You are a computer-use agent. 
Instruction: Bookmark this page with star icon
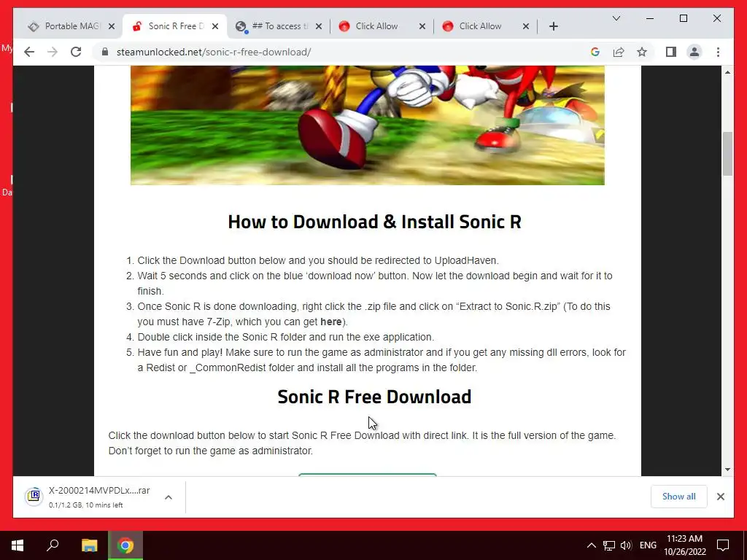642,52
